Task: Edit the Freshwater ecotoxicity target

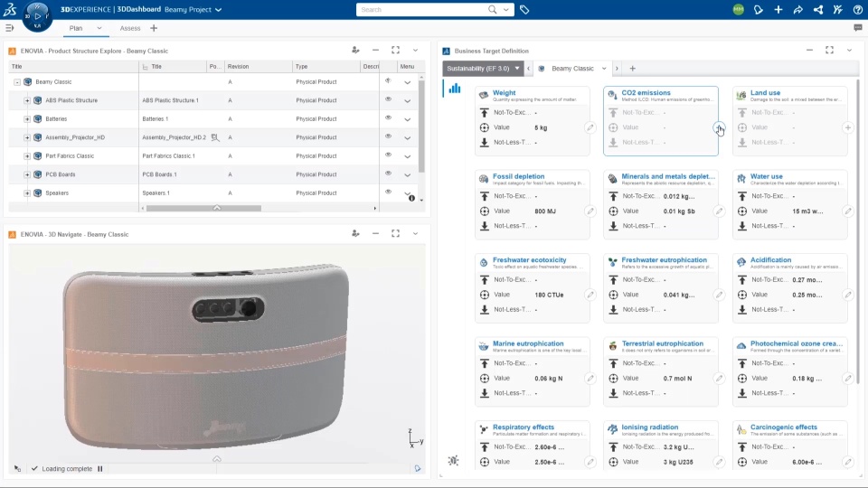Action: 590,295
